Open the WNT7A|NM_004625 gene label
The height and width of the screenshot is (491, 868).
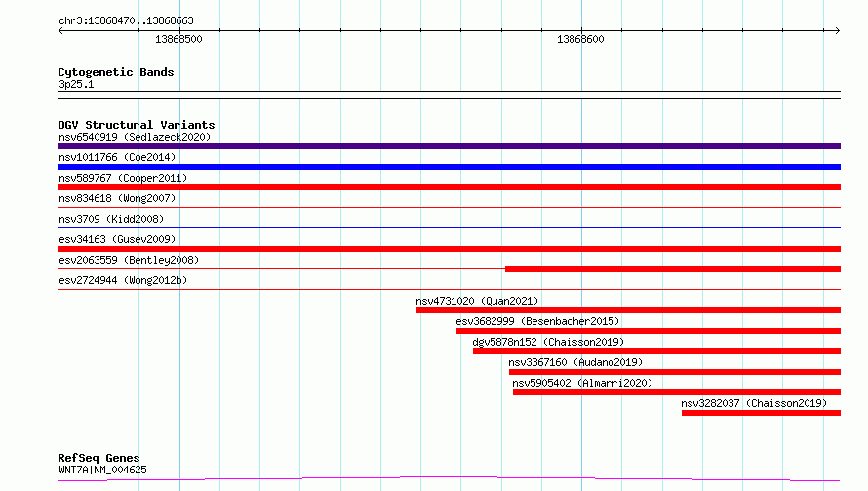click(102, 470)
